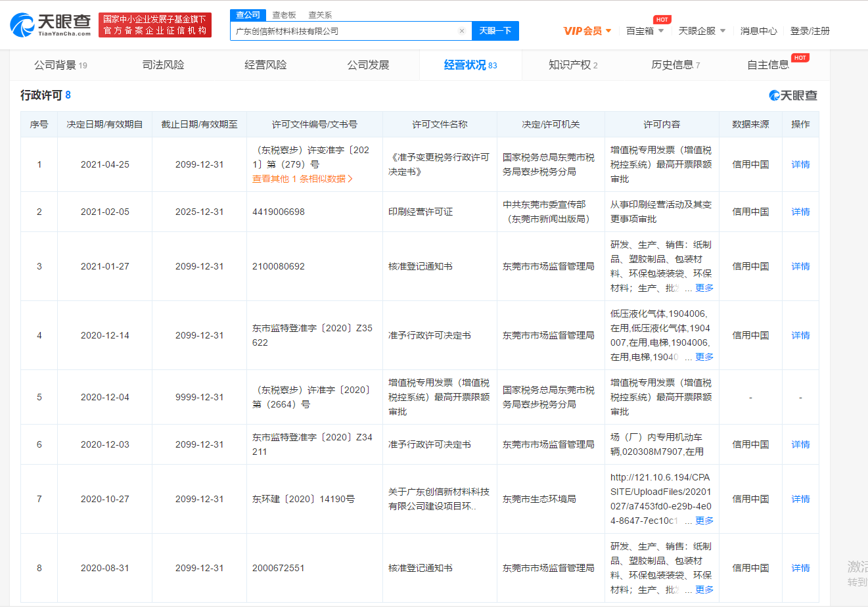Select the 查关系 search tab

tap(320, 14)
